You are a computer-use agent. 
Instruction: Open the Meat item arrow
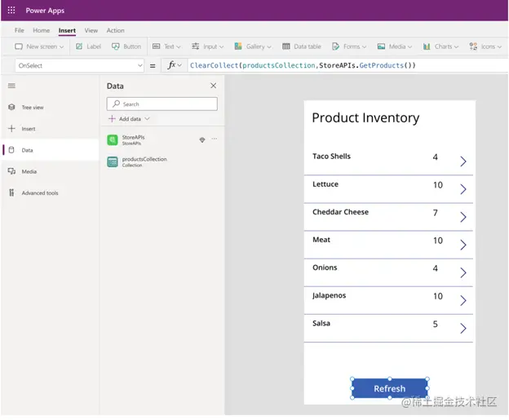point(463,245)
